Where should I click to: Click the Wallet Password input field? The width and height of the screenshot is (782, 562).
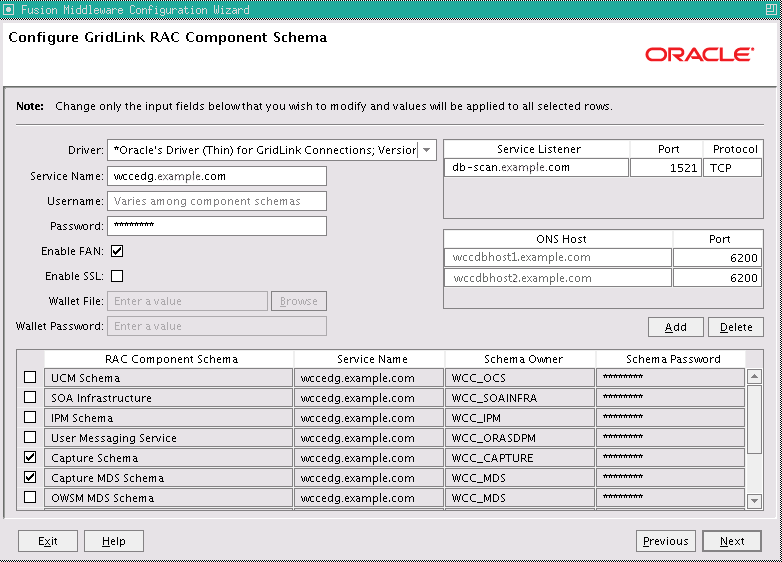(217, 326)
